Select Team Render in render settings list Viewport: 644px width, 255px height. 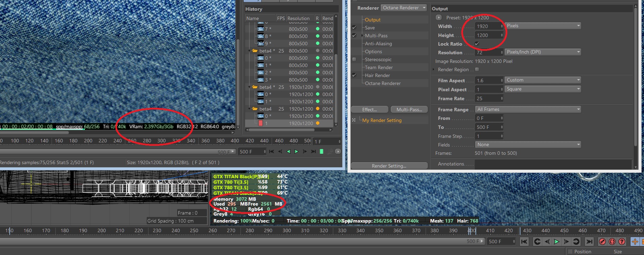[379, 68]
